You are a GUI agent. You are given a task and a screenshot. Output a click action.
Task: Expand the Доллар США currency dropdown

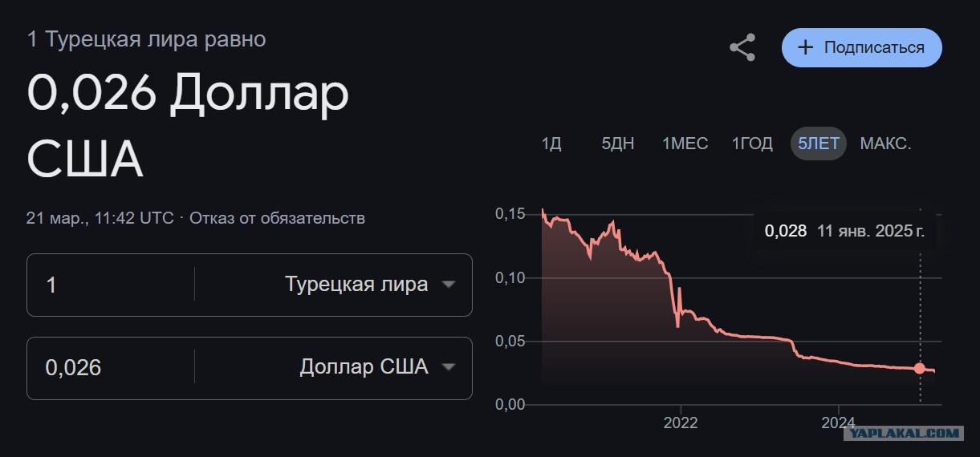pos(333,368)
